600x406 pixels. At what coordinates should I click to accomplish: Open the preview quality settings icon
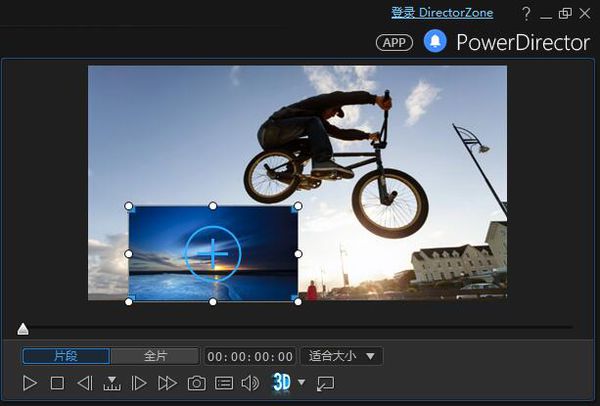[x=224, y=383]
